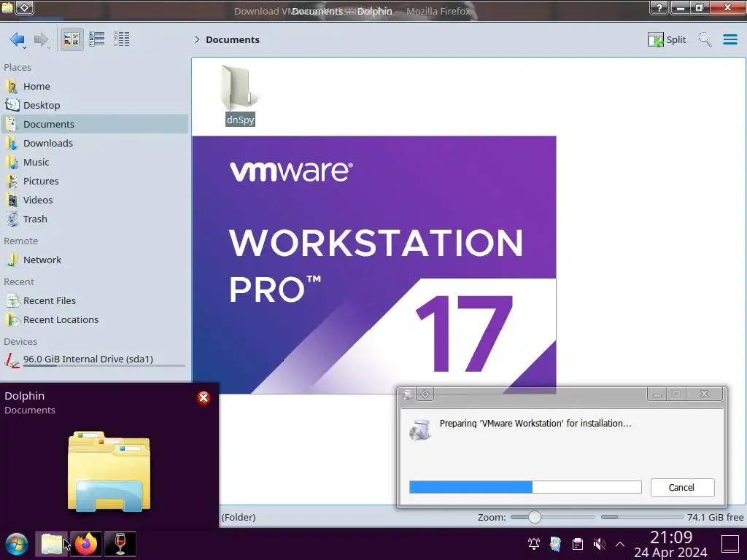This screenshot has width=747, height=560.
Task: Unmute audio via the muted speaker tray icon
Action: click(x=600, y=543)
